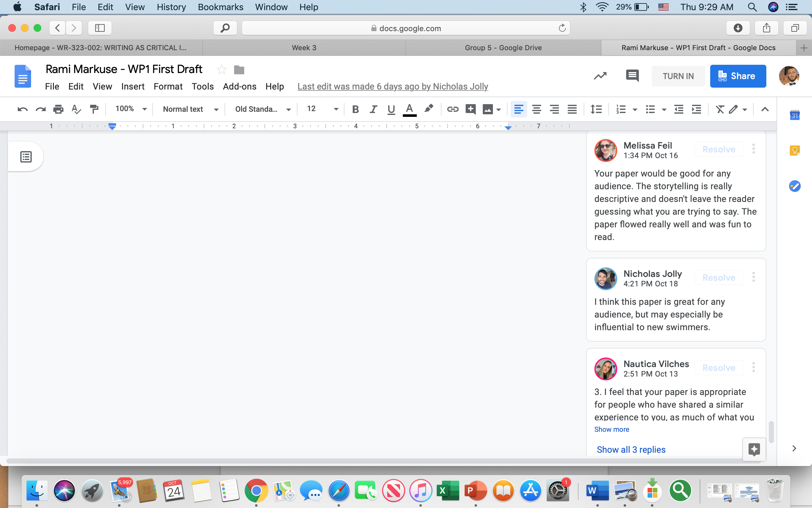This screenshot has width=812, height=508.
Task: Open the Old Standard font dropdown
Action: point(263,109)
